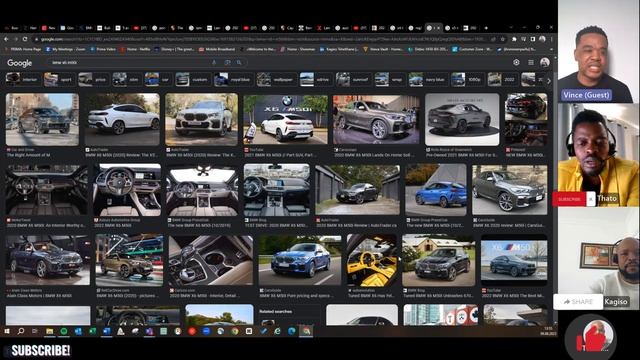
Task: Click the magnifier search button
Action: click(239, 62)
